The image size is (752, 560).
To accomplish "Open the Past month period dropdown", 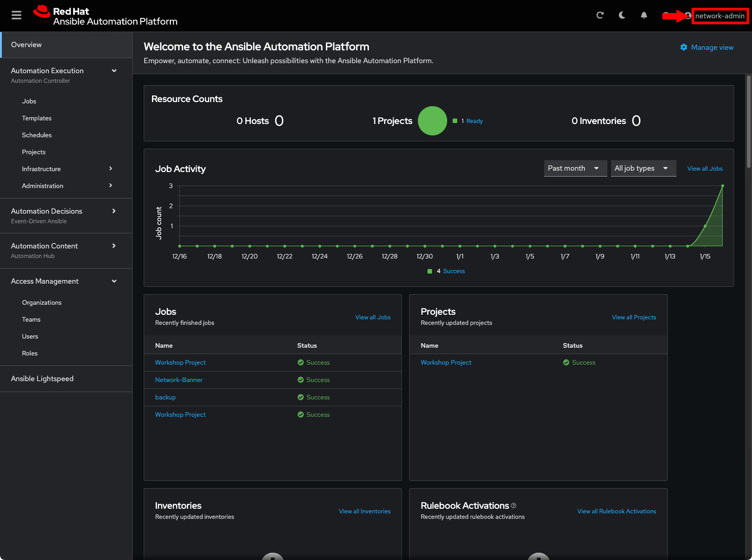I will pos(575,168).
